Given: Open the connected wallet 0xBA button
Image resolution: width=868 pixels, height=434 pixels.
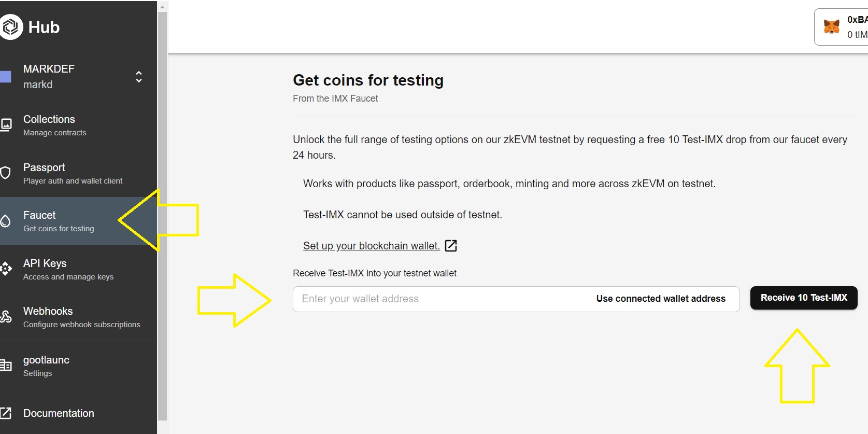Looking at the screenshot, I should point(841,27).
